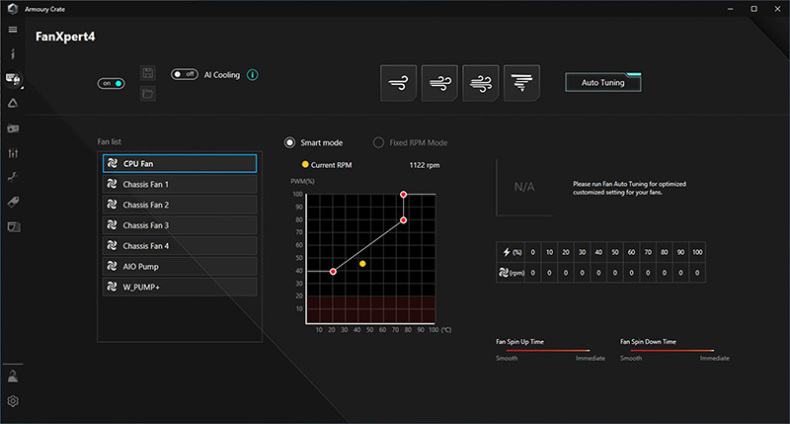Click the red curve point at 100% PWM

[x=404, y=194]
